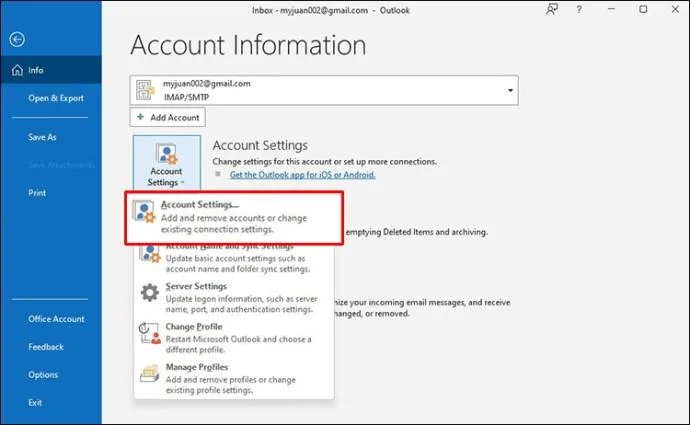The height and width of the screenshot is (425, 690).
Task: Open Get the Outlook app for iOS or Android link
Action: tap(302, 175)
